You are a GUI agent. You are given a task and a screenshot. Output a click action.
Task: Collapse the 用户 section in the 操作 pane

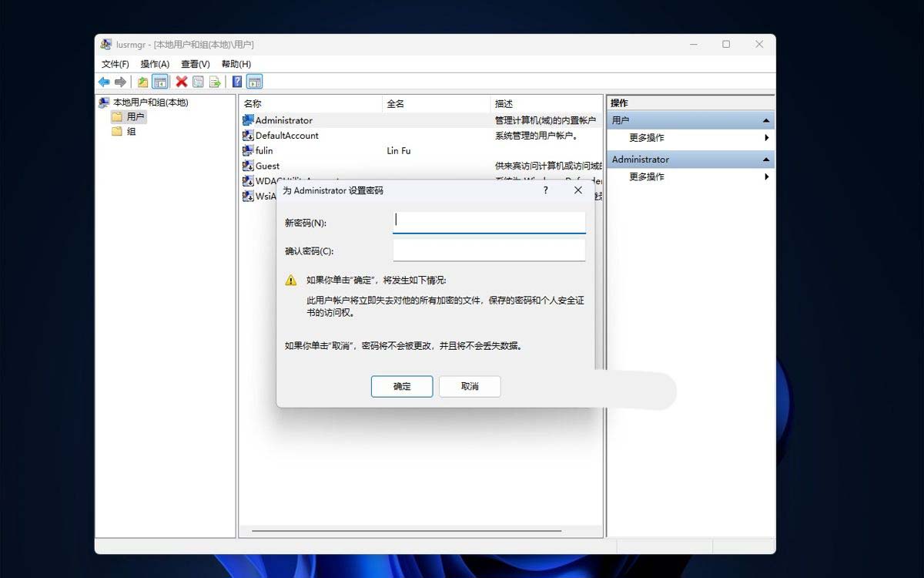pyautogui.click(x=765, y=119)
